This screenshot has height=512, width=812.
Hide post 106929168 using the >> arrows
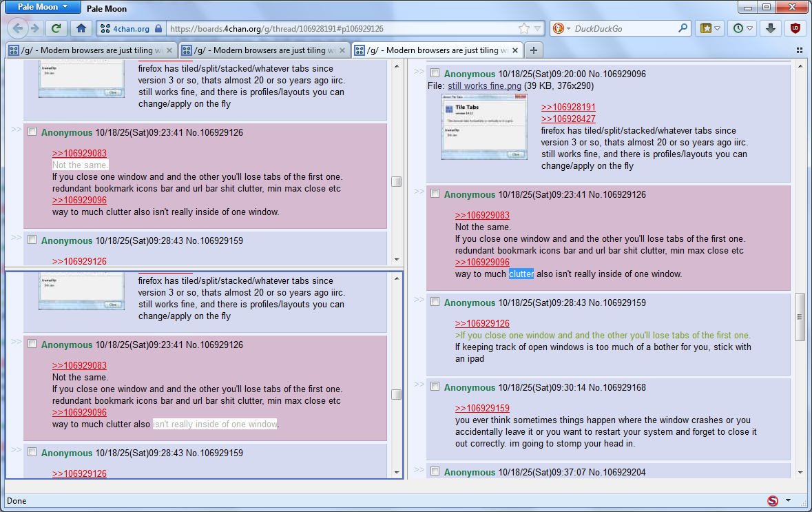(x=419, y=385)
